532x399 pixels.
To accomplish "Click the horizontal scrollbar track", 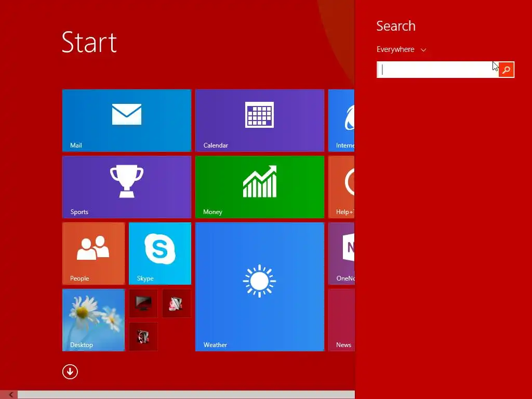I will tap(186, 395).
